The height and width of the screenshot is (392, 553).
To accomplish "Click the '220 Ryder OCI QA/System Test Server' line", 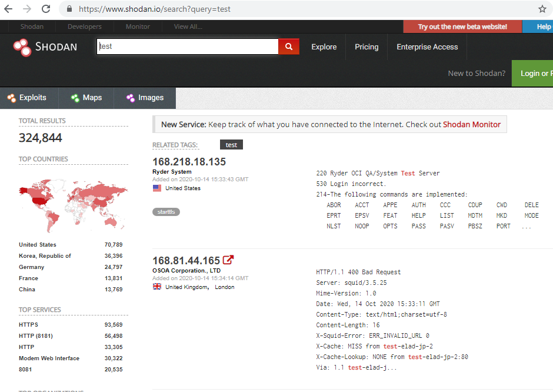I will tap(378, 173).
